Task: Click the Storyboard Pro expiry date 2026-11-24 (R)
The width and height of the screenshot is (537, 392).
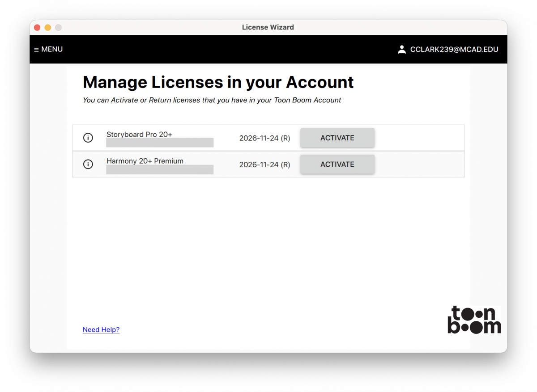Action: 264,138
